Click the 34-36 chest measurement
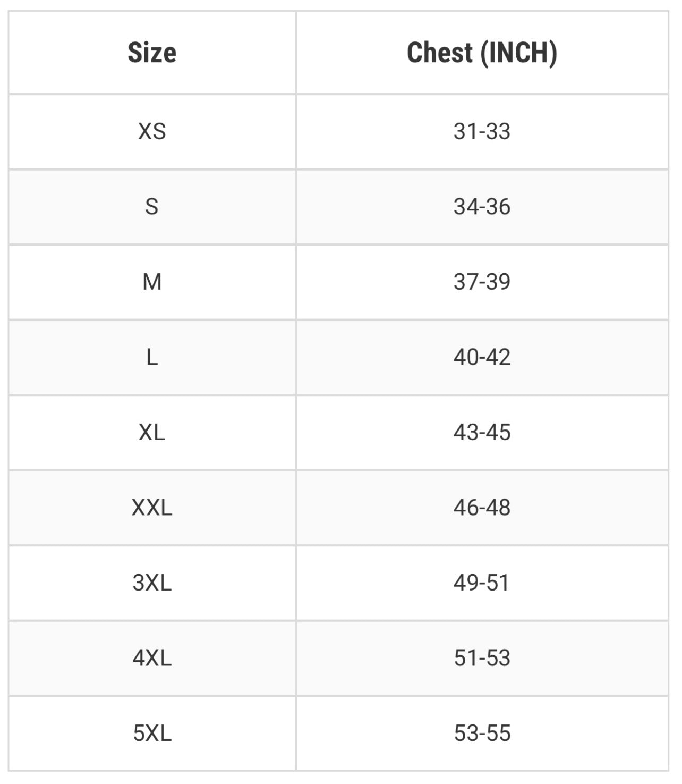This screenshot has height=784, width=682. point(482,207)
